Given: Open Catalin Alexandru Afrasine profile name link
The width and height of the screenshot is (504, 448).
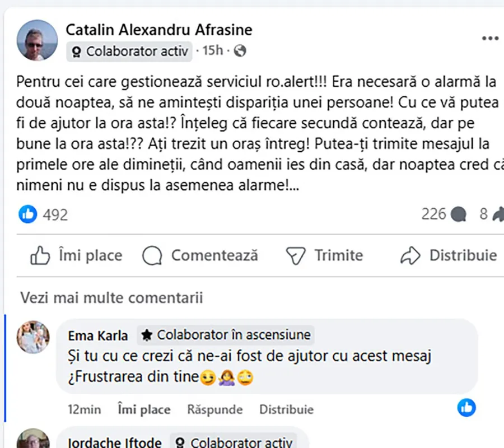Looking at the screenshot, I should click(159, 29).
